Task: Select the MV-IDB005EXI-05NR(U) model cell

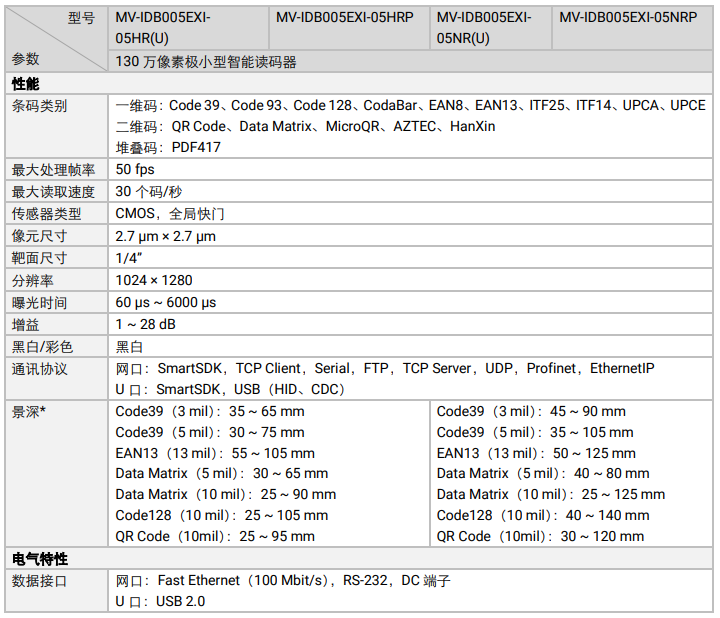Action: pyautogui.click(x=486, y=28)
